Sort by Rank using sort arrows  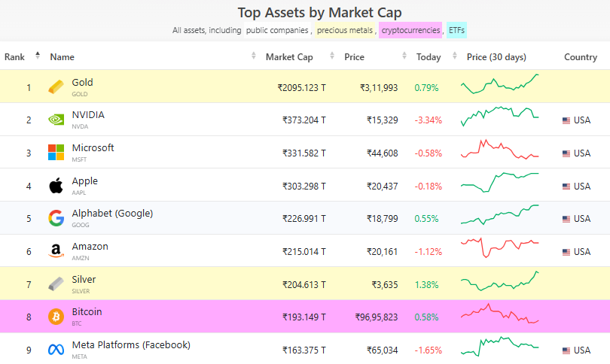point(38,56)
